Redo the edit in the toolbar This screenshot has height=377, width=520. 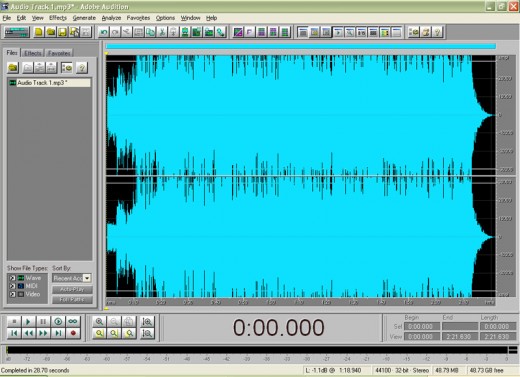[115, 32]
